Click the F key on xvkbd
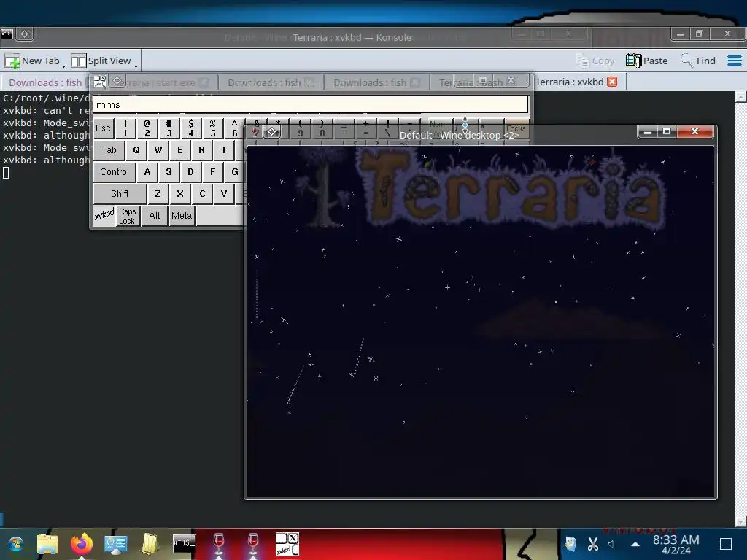 212,172
